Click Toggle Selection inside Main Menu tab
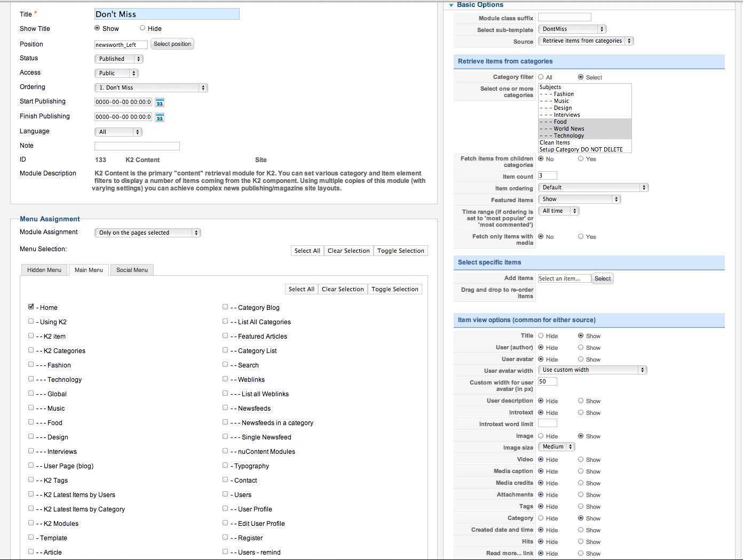 (x=395, y=289)
